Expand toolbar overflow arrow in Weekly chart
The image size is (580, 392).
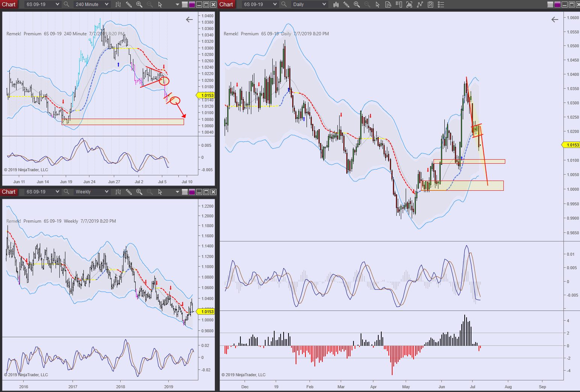pos(177,192)
